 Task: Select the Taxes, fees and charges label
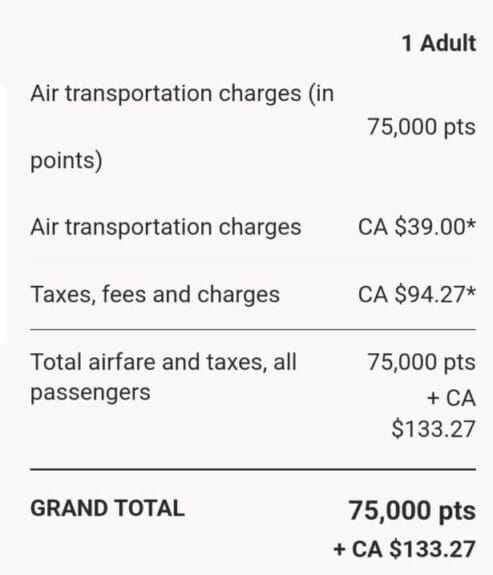[x=155, y=294]
